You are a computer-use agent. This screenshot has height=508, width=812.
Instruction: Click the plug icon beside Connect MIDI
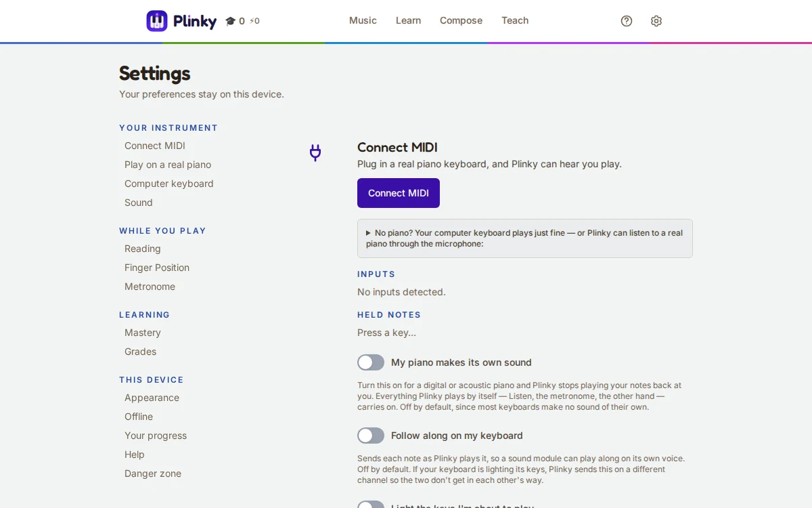click(315, 153)
